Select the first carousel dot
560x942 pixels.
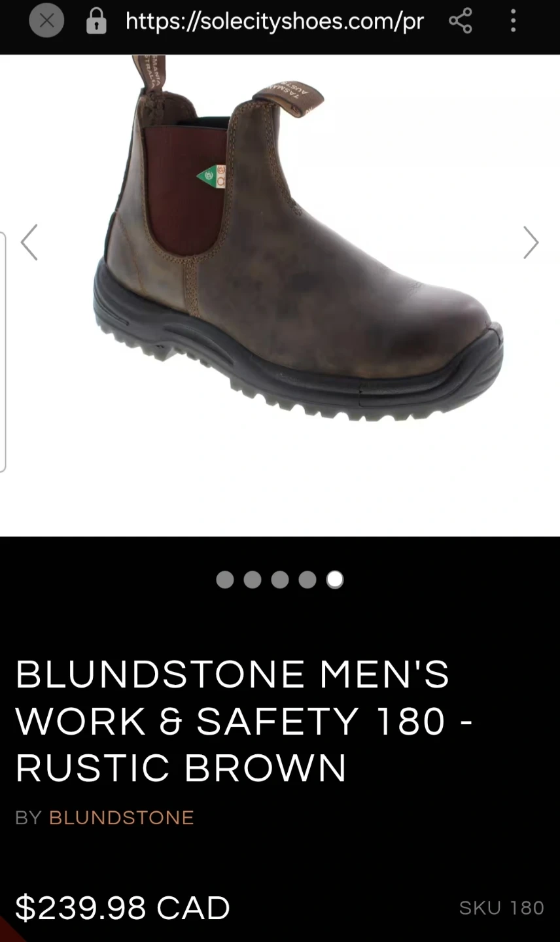click(224, 580)
